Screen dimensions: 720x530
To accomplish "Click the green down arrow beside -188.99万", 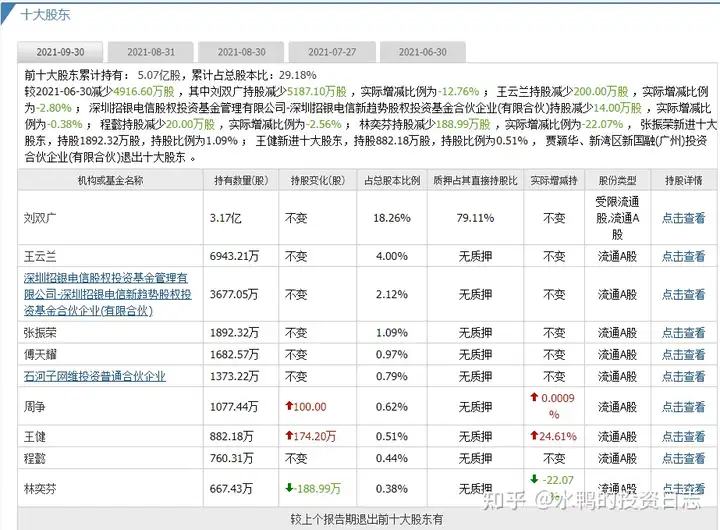I will tap(289, 488).
